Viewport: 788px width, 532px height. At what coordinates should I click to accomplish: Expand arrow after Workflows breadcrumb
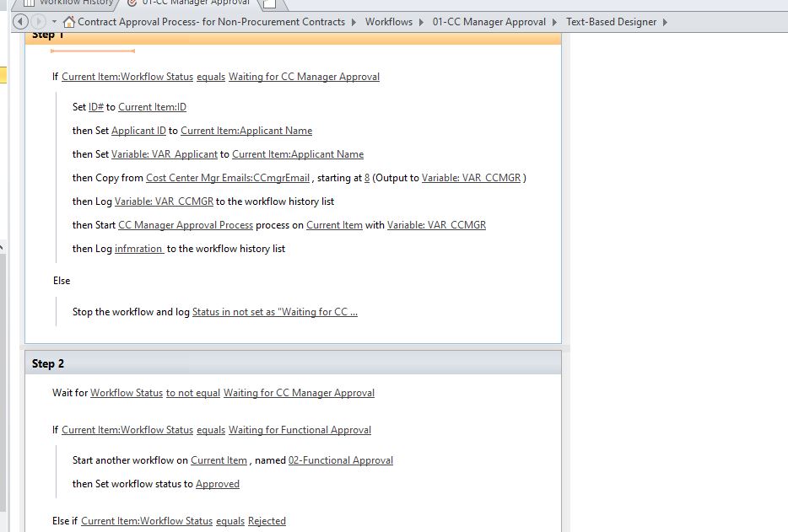pos(421,22)
